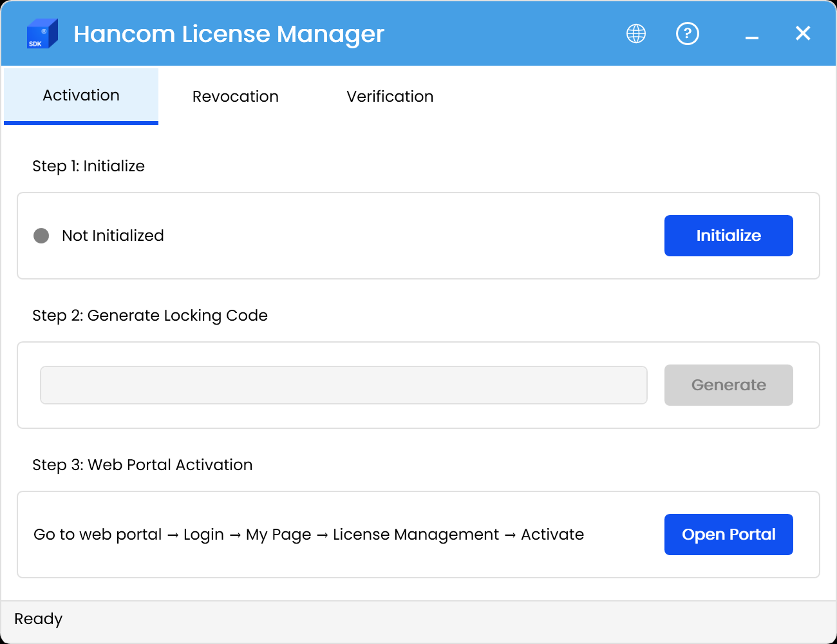Click the Step 1: Initialize heading
This screenshot has width=837, height=644.
[88, 166]
